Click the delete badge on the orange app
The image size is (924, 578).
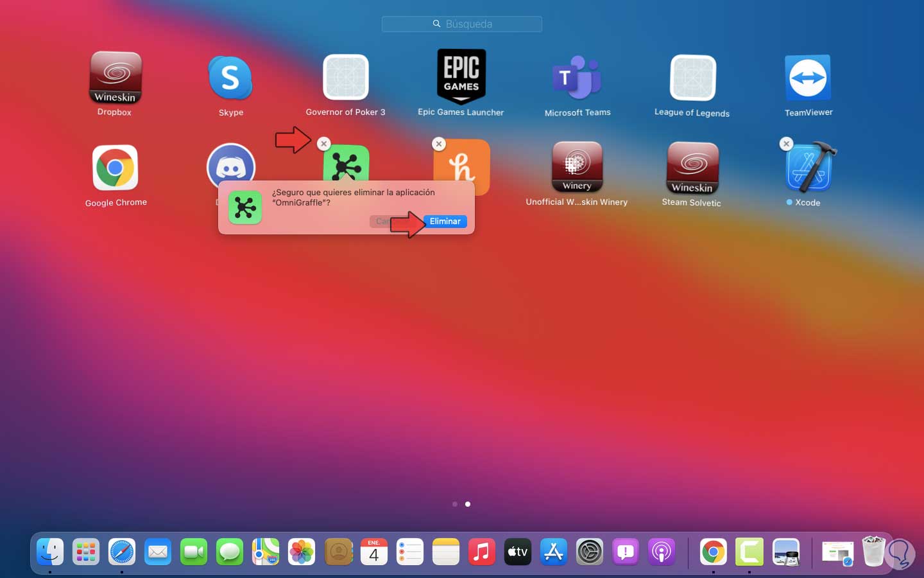pyautogui.click(x=439, y=144)
